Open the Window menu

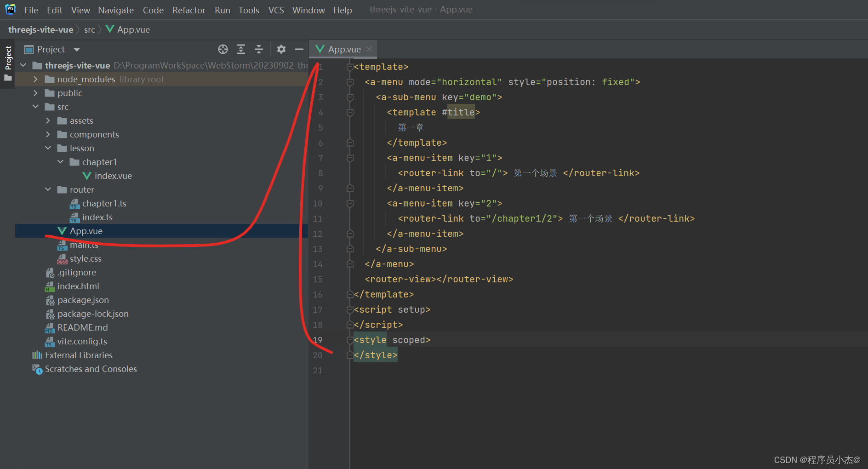pos(308,10)
